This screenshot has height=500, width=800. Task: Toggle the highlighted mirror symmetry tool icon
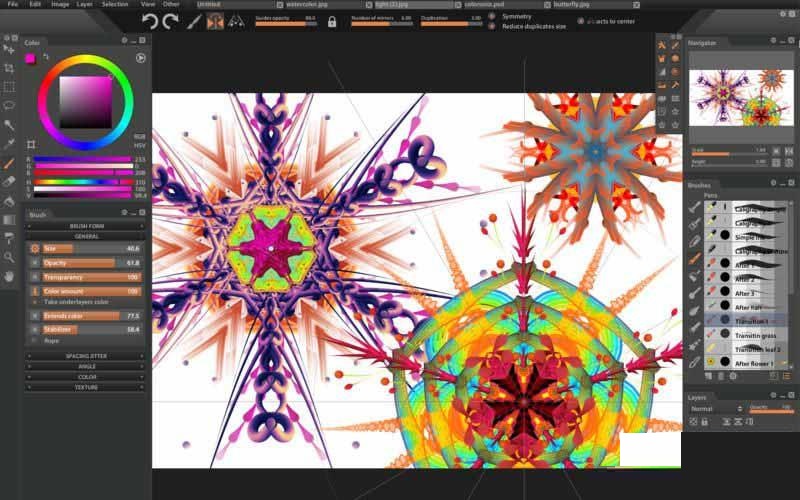coord(215,21)
